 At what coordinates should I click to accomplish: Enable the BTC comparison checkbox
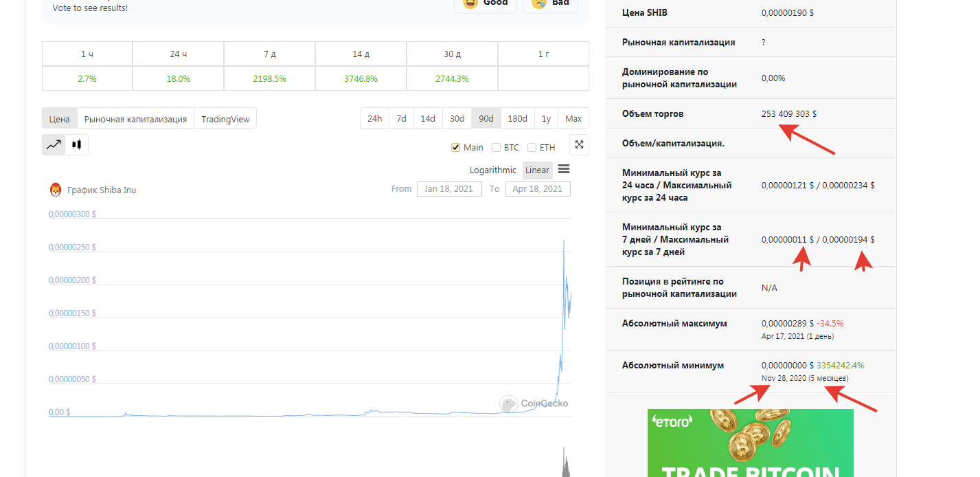point(496,147)
